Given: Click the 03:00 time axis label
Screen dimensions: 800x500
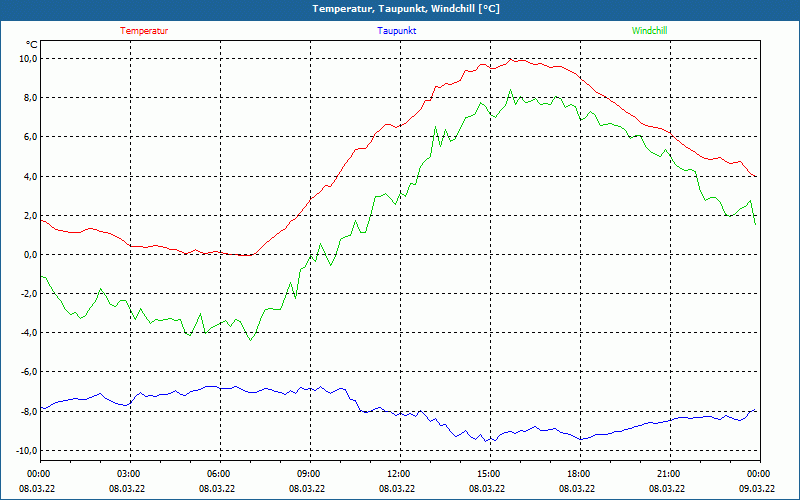Looking at the screenshot, I should tap(130, 474).
